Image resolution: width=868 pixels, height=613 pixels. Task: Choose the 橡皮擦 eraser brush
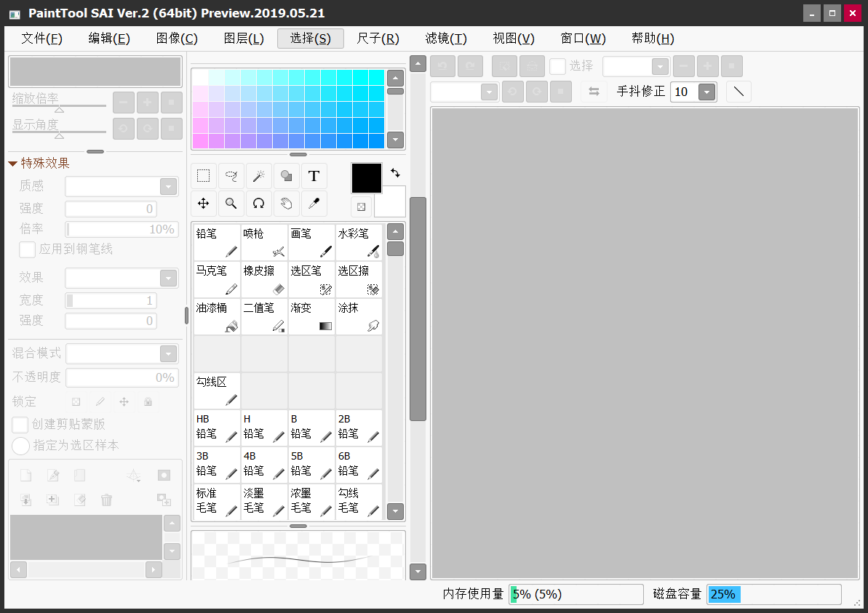coord(264,280)
